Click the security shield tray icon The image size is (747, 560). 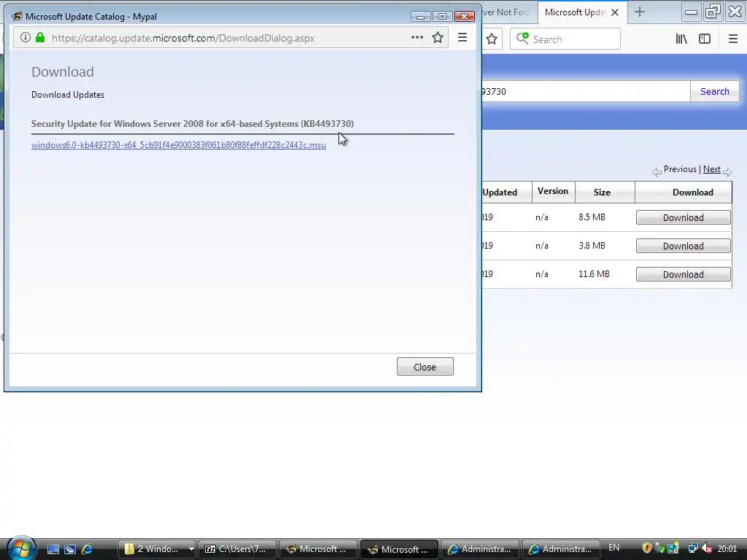coord(646,548)
